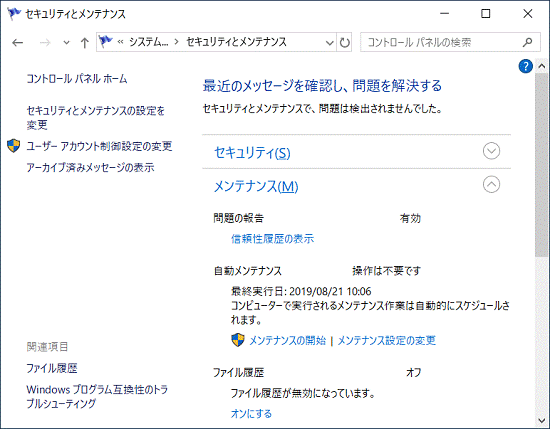Viewport: 550px width, 429px height.
Task: Click the 有効 status text
Action: (x=410, y=219)
